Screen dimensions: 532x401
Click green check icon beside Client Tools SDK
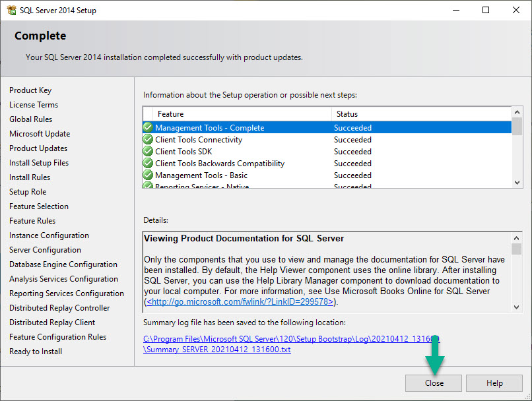(x=148, y=151)
